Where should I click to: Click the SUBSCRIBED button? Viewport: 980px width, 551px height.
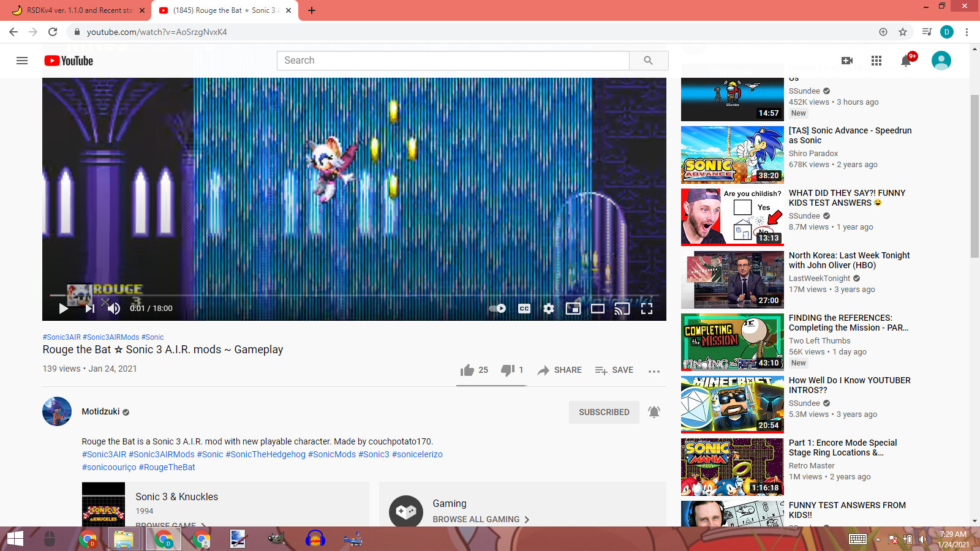(x=604, y=411)
